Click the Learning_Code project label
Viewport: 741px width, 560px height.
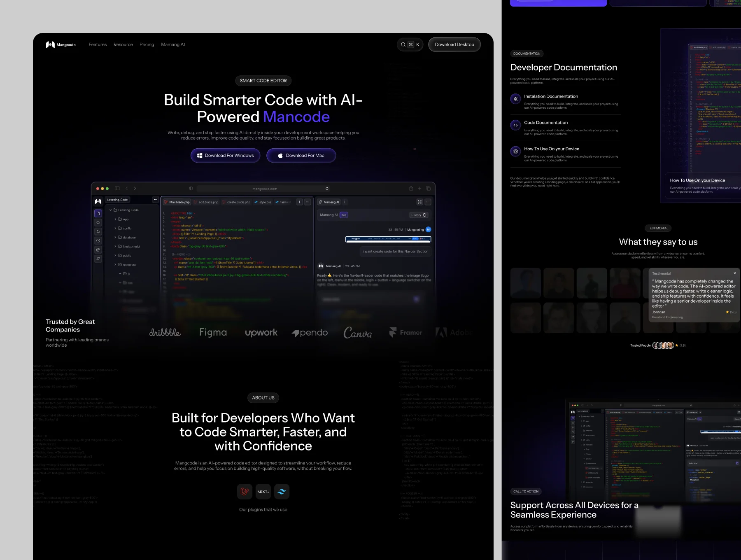pos(117,200)
